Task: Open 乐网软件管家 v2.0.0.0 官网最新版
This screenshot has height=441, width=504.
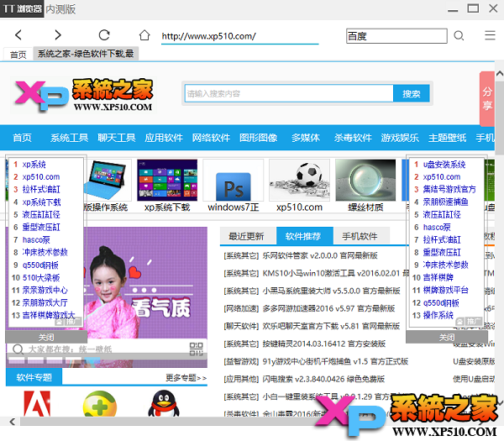Action: click(320, 256)
